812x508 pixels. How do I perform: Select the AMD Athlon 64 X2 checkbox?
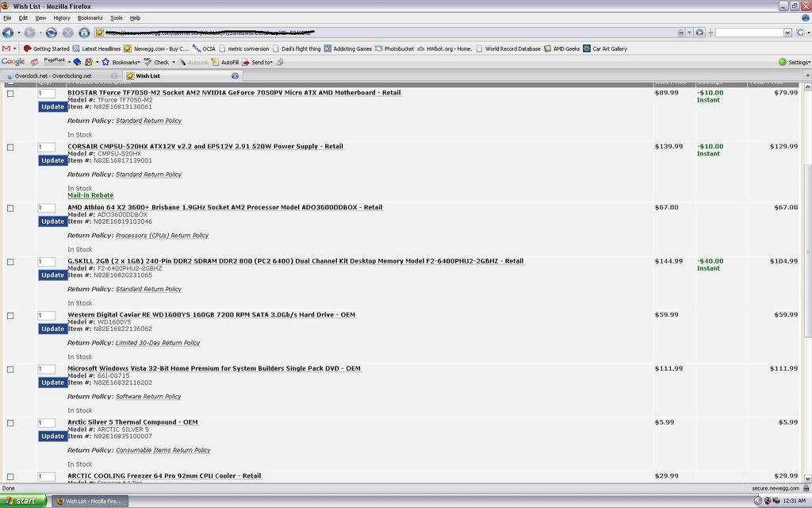pos(10,209)
